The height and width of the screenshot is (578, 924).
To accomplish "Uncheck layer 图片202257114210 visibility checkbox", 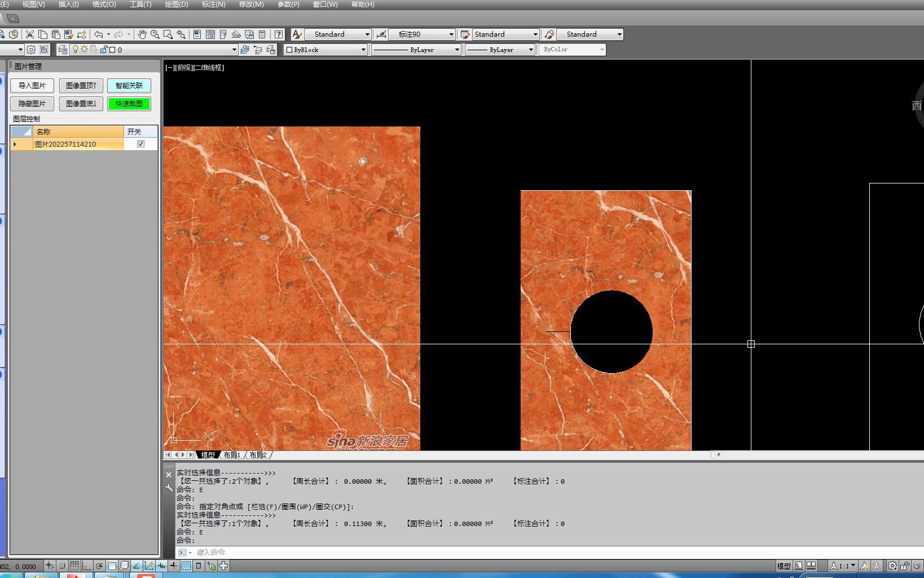I will coord(140,144).
